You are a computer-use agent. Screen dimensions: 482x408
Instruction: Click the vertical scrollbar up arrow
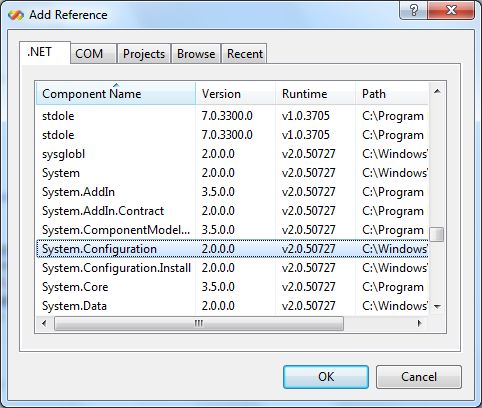[x=437, y=92]
